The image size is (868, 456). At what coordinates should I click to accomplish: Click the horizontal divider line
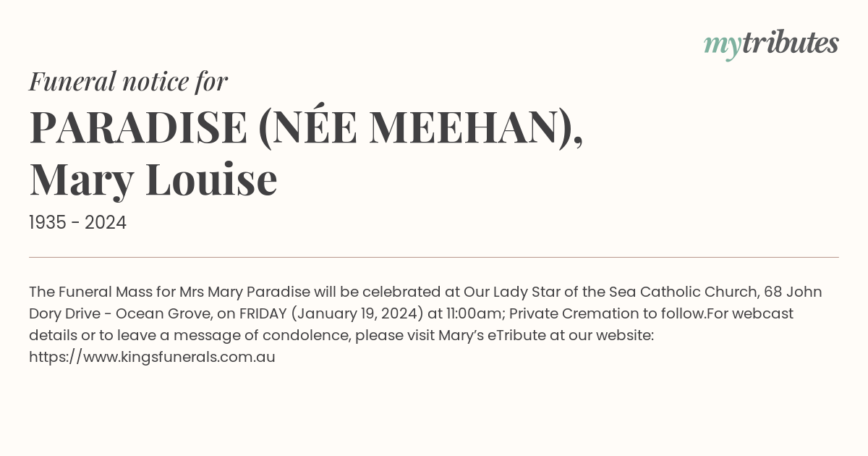coord(434,257)
